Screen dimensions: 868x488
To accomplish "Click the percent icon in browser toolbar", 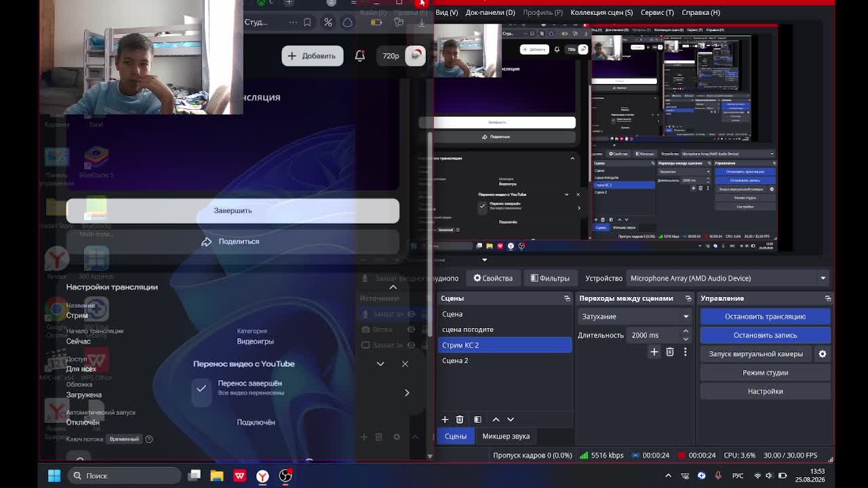I will [328, 22].
